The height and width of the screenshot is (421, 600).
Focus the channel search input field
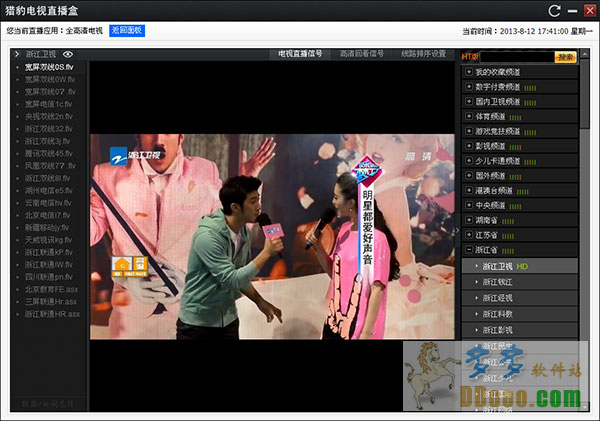[x=517, y=57]
